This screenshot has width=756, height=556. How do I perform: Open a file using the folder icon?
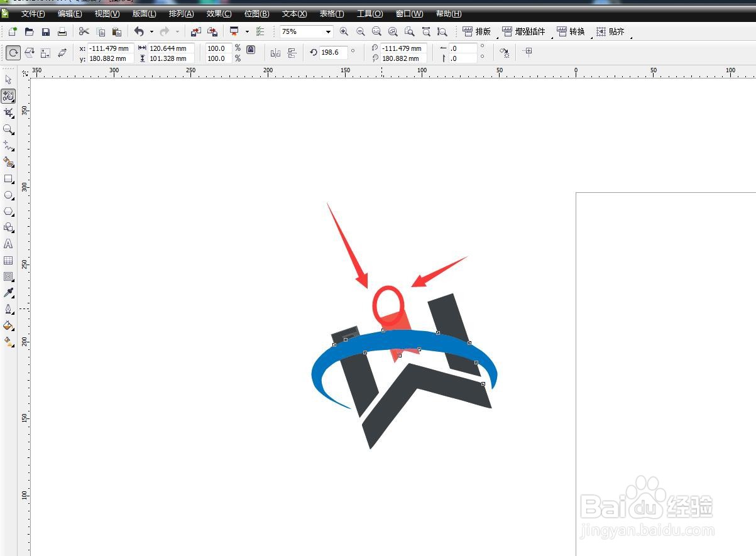(29, 31)
